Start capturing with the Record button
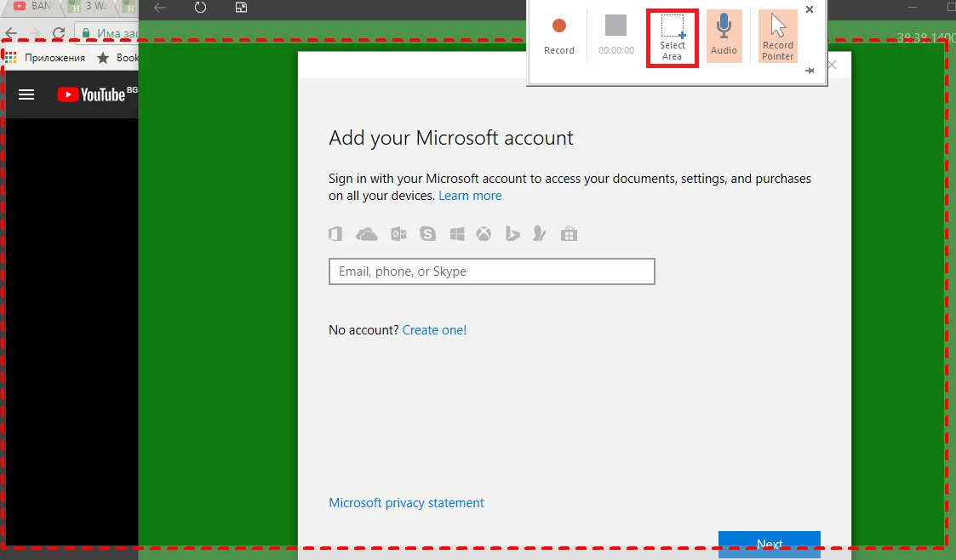 (558, 36)
